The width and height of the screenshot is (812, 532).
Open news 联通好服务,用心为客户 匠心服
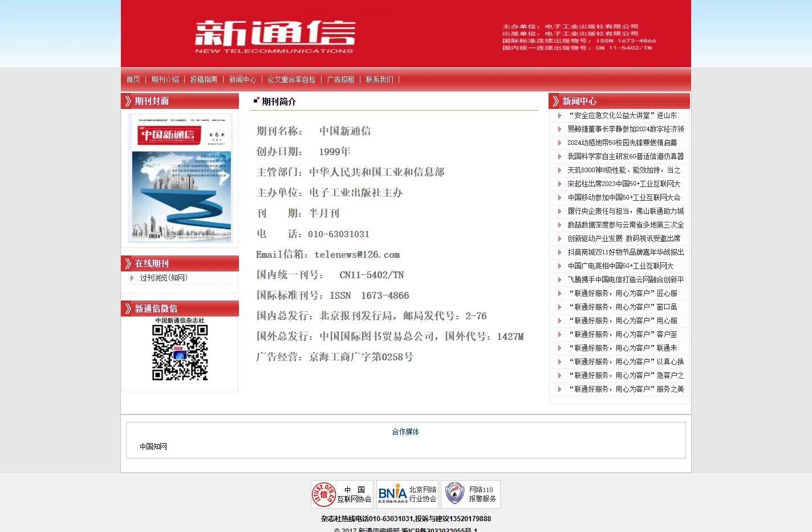pos(622,293)
